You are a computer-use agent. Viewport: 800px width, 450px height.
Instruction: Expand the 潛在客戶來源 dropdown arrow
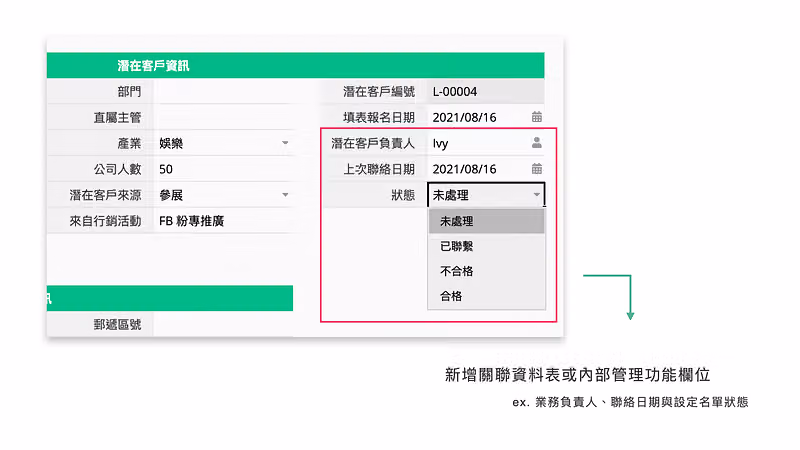tap(285, 195)
